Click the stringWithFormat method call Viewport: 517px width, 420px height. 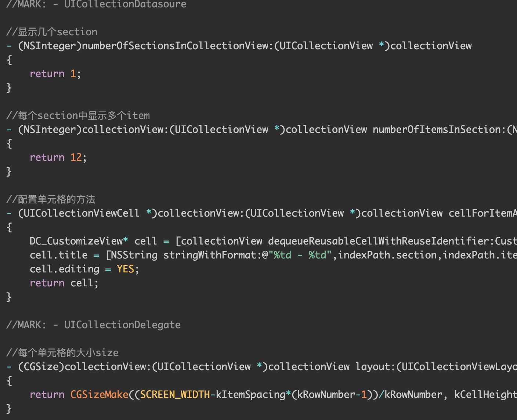coord(209,255)
